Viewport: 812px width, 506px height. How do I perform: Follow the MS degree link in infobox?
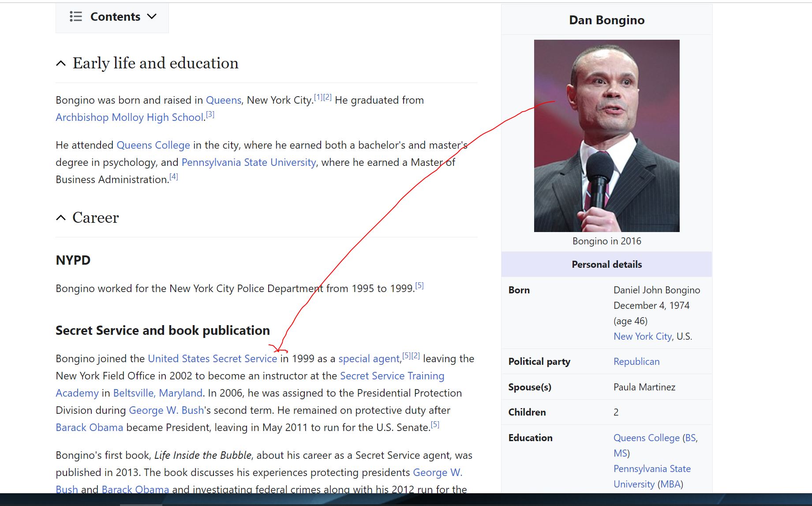pyautogui.click(x=620, y=454)
